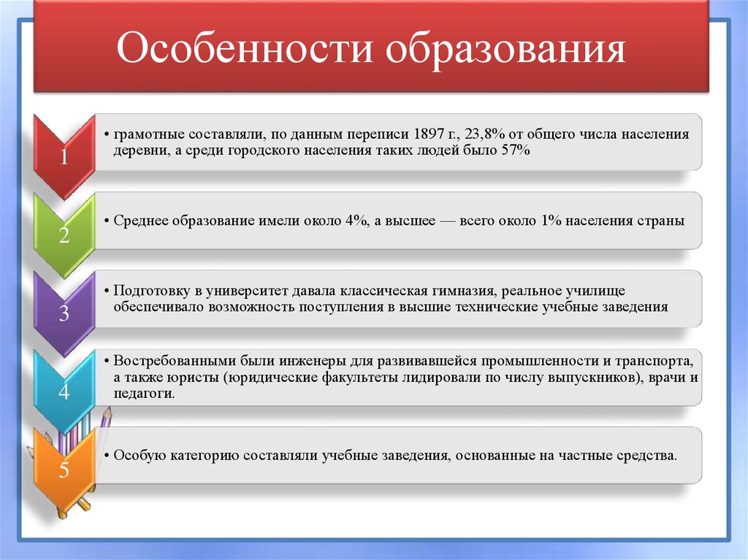The height and width of the screenshot is (560, 748).
Task: Click the text box about 1897 census literacy
Action: [398, 142]
